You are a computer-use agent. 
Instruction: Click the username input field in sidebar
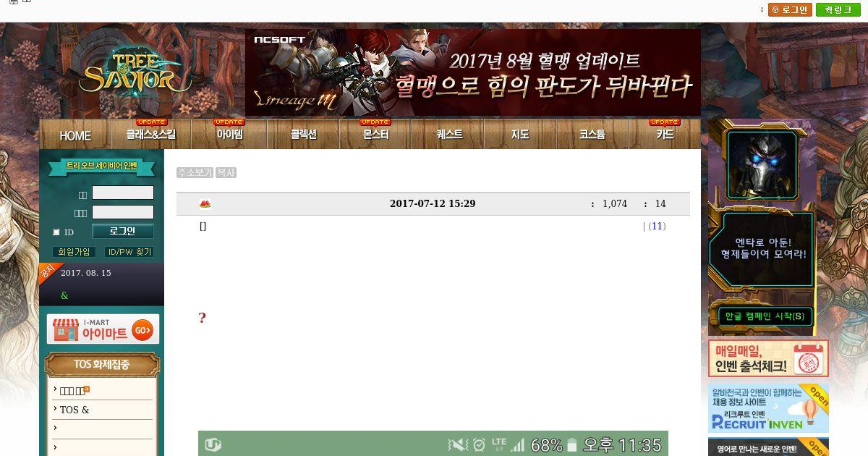(123, 193)
